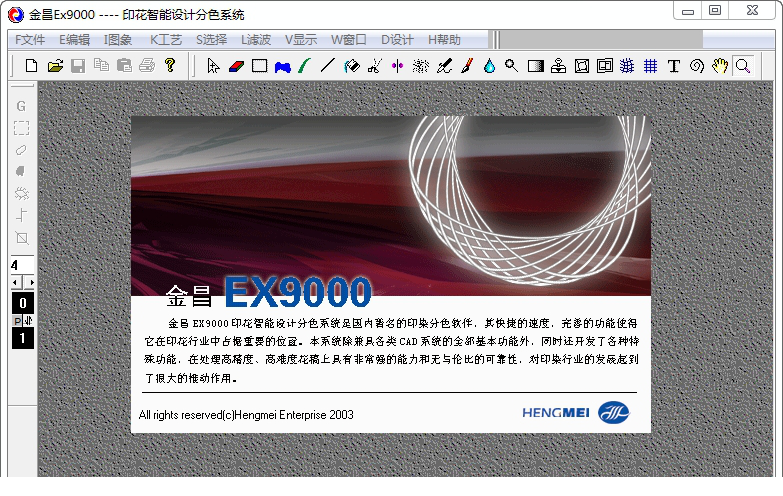The width and height of the screenshot is (783, 496).
Task: Decrease value with left arrow stepper
Action: [15, 282]
